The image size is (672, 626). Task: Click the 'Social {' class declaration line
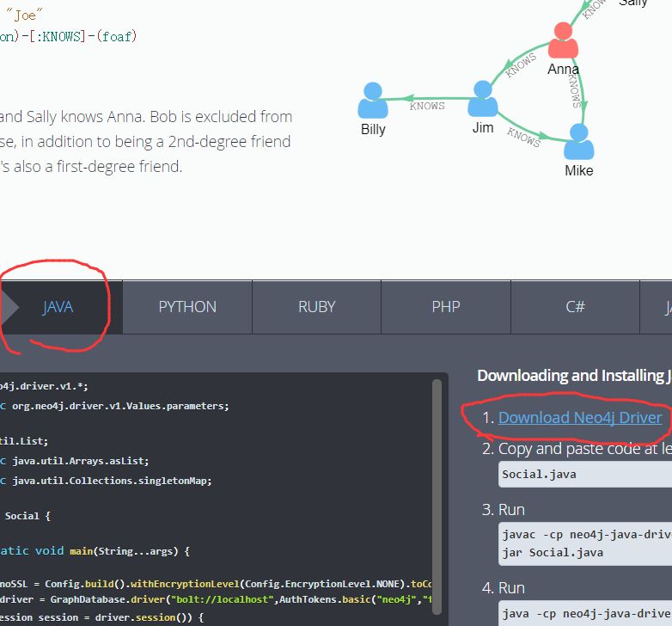26,516
